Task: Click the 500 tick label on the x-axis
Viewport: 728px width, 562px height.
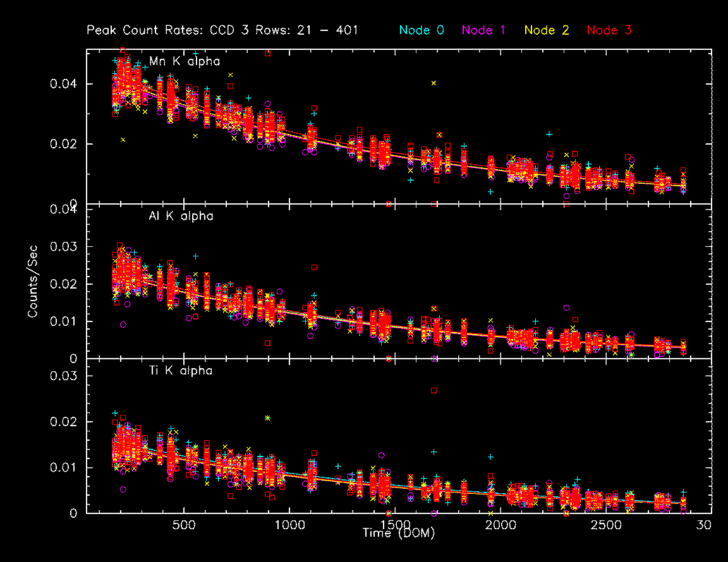Action: click(x=183, y=525)
